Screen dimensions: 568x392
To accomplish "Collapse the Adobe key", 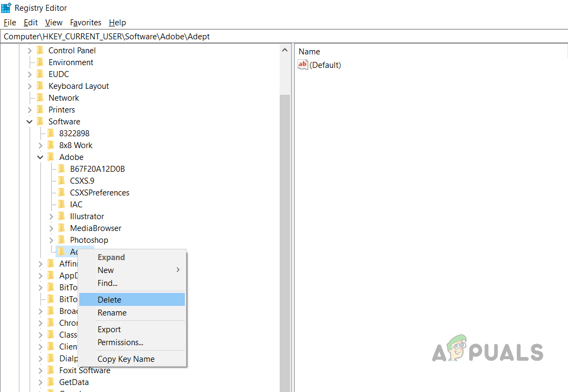I will click(x=40, y=157).
